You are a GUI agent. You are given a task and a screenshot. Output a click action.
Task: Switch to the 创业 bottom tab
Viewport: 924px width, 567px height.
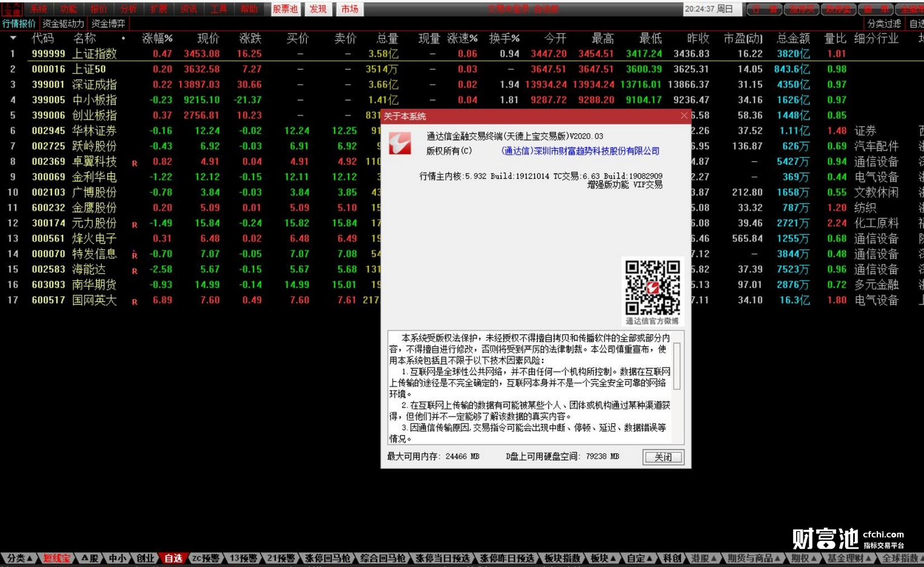click(145, 559)
